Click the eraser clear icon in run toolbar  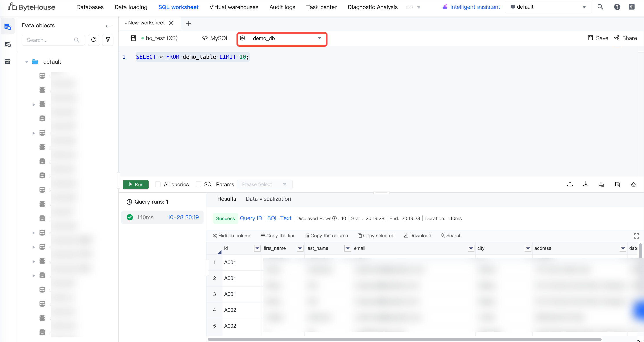click(633, 184)
